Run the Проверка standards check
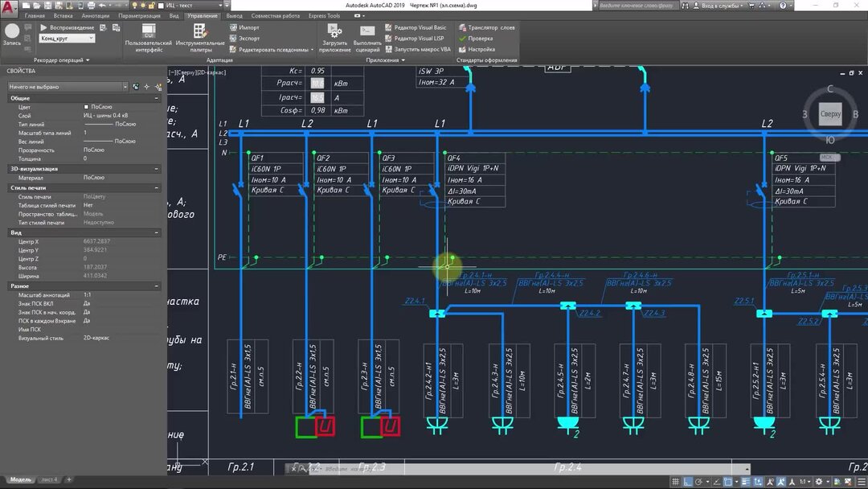 tap(476, 39)
